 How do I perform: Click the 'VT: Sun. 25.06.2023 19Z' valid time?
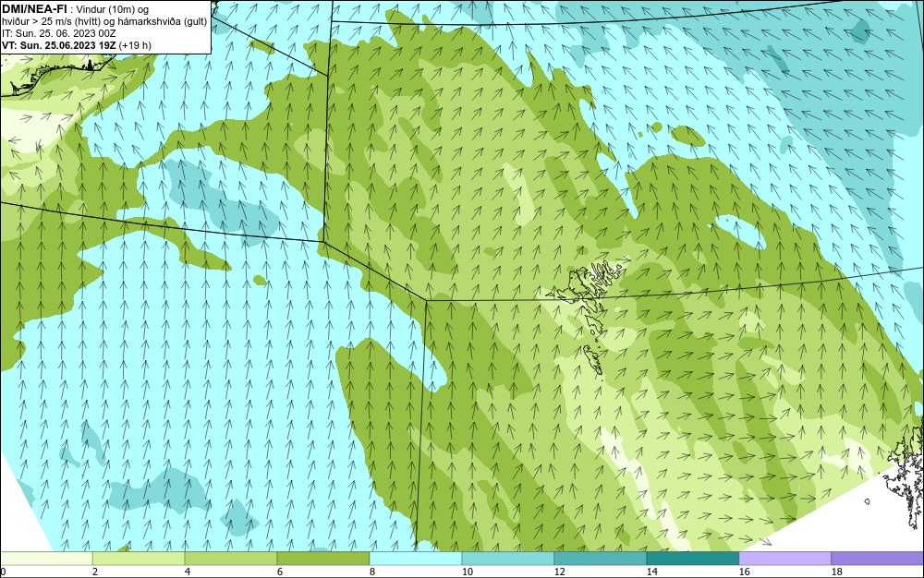point(59,45)
